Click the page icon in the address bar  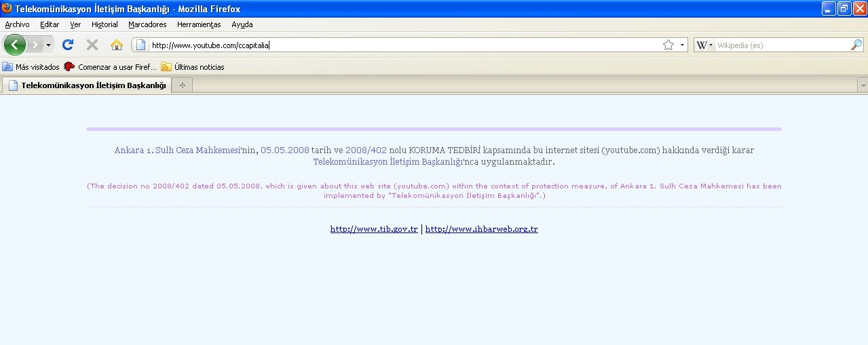point(141,45)
